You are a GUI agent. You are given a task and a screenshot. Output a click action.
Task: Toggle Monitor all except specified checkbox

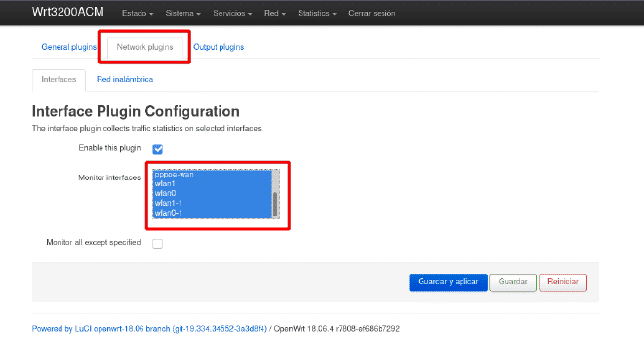157,244
